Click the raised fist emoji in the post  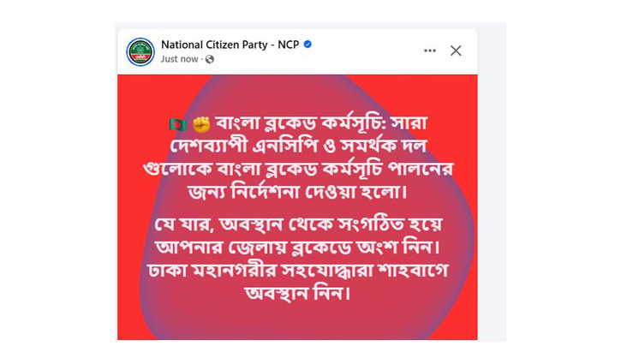(201, 124)
